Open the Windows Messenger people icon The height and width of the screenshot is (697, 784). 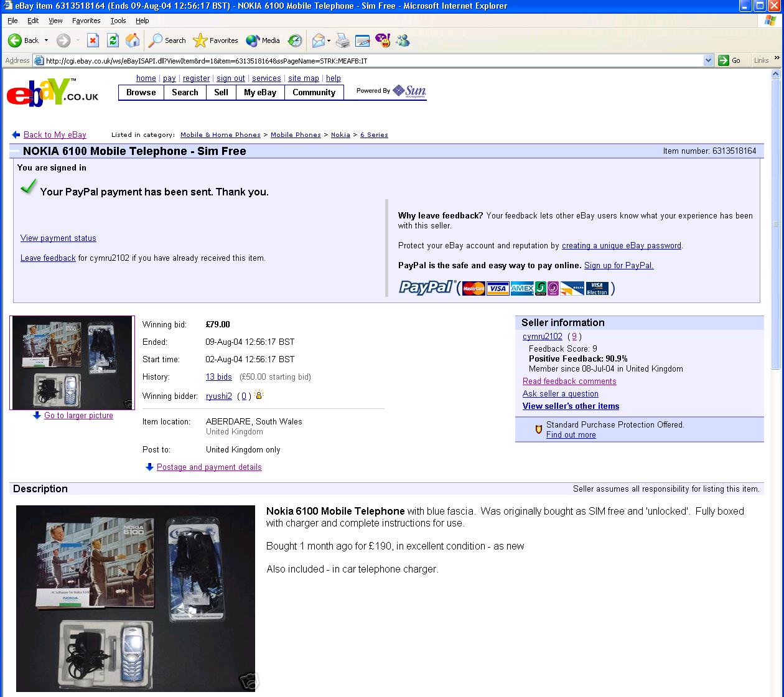(x=403, y=40)
